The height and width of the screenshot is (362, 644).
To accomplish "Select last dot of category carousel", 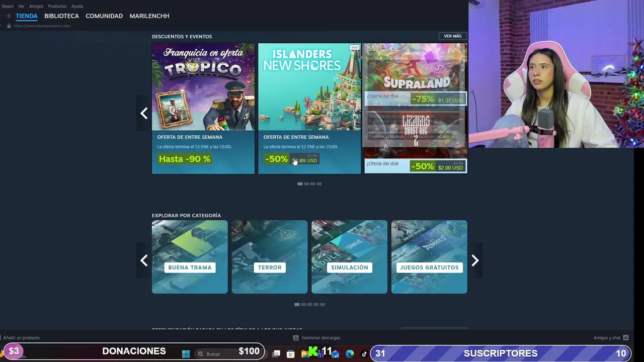I will (x=323, y=305).
